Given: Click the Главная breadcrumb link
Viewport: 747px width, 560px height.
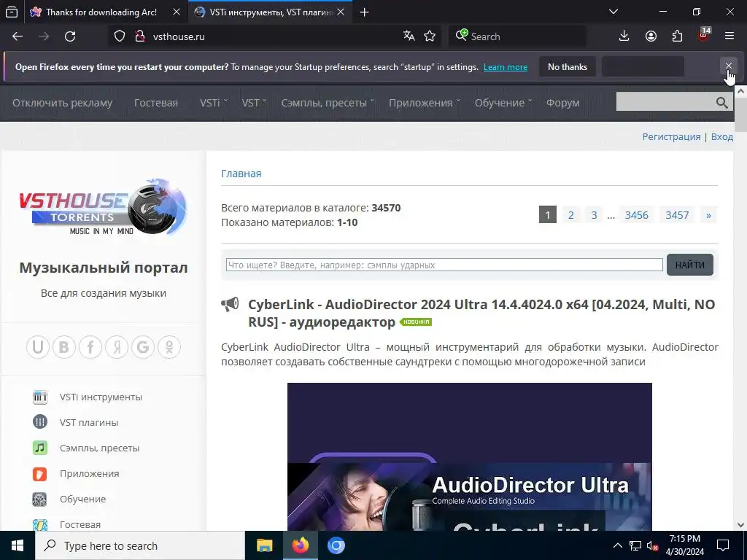Looking at the screenshot, I should coord(241,174).
